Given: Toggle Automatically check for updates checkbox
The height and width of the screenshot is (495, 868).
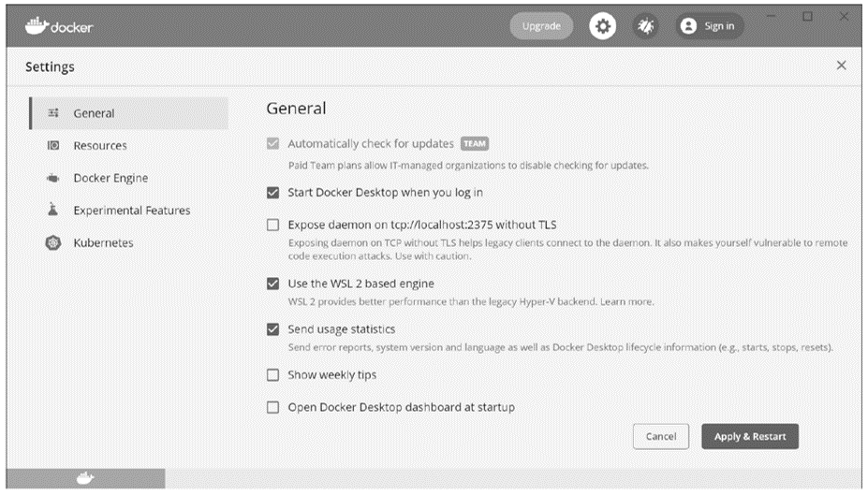Looking at the screenshot, I should coord(272,144).
